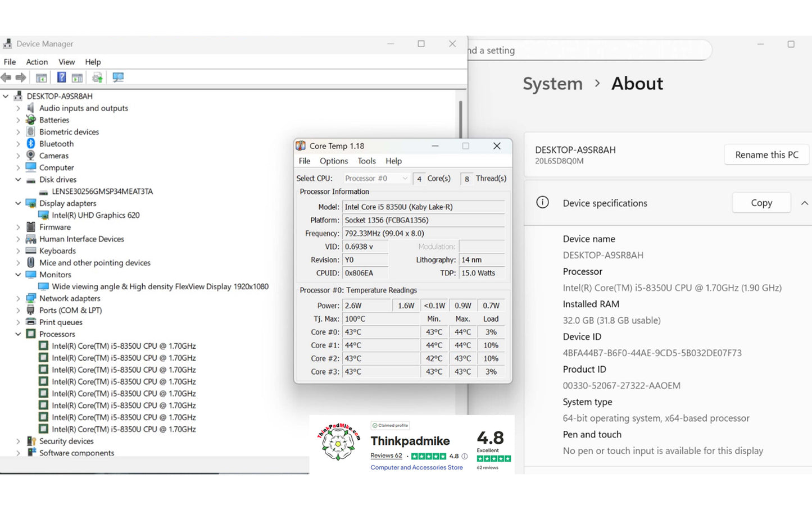Click the Installed RAM 32.0 GB value
The width and height of the screenshot is (812, 510).
point(611,320)
